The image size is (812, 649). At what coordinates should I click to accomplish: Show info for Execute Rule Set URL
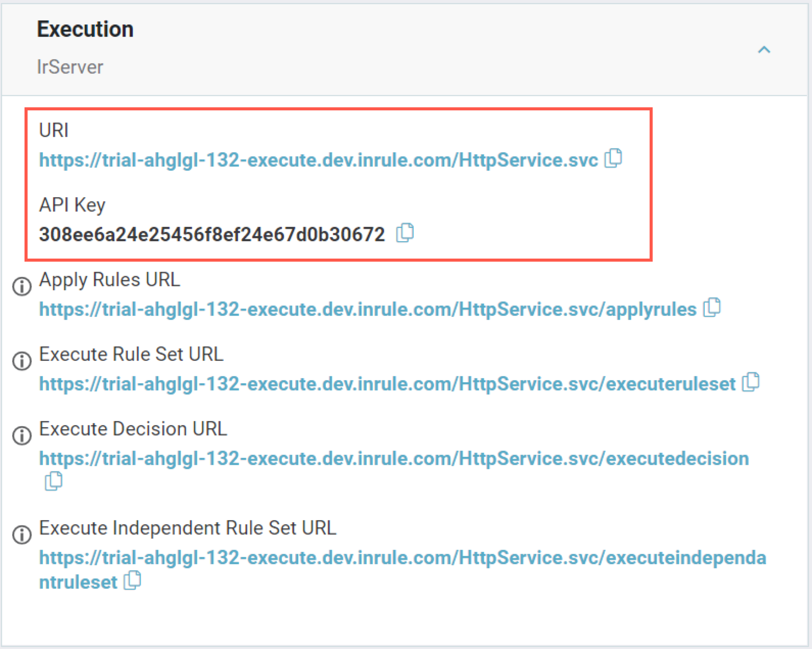click(22, 361)
